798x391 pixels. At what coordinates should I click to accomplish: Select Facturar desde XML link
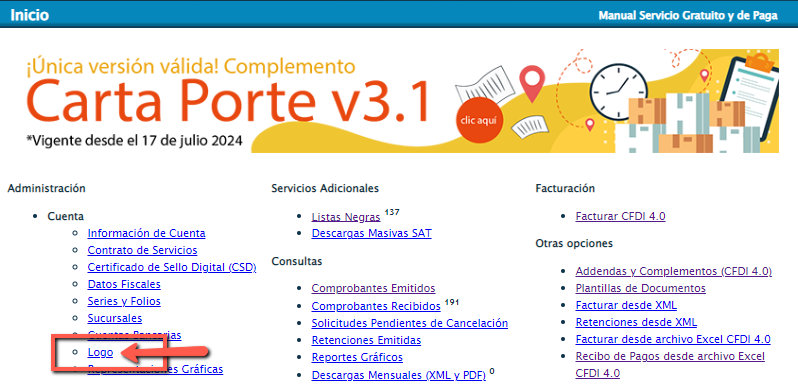(x=626, y=305)
